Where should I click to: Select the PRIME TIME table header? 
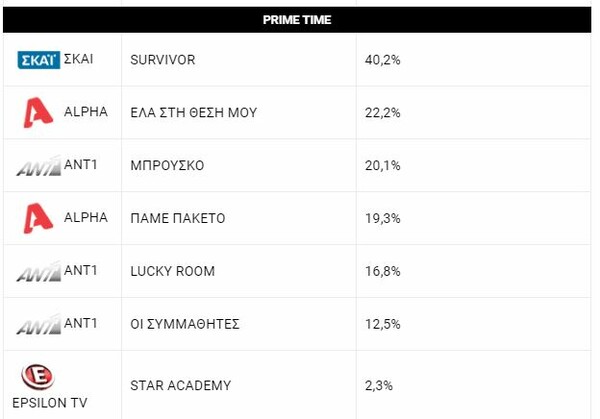click(297, 20)
